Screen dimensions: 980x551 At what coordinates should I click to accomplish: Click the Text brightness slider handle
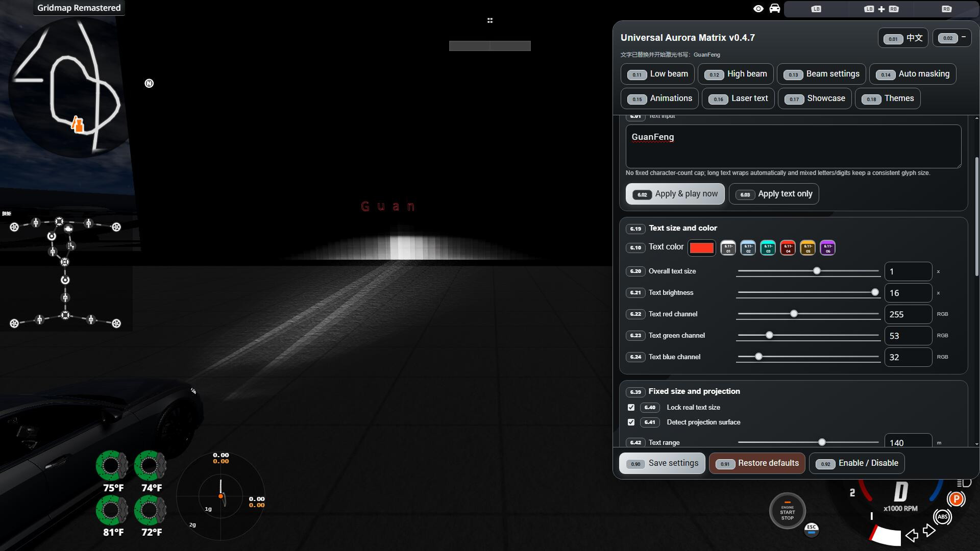pyautogui.click(x=875, y=292)
